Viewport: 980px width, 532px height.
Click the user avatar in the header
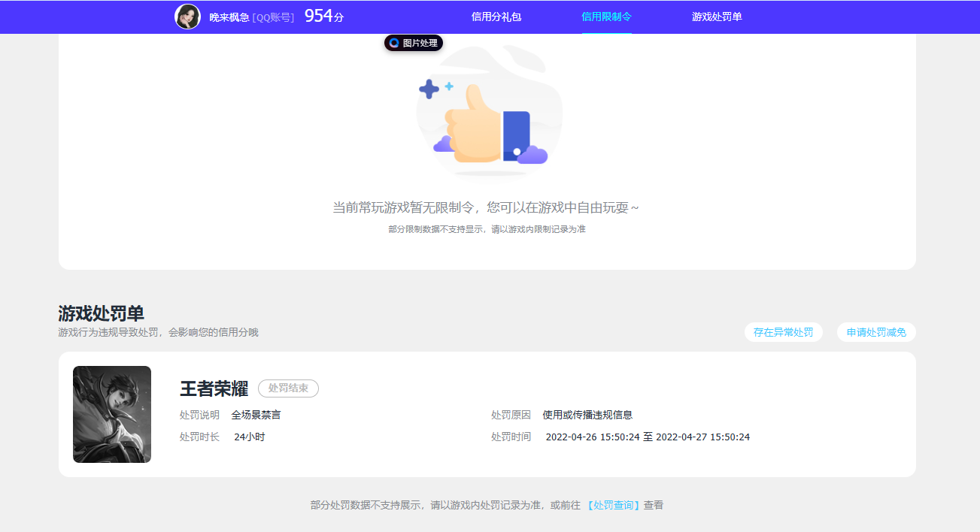click(187, 17)
